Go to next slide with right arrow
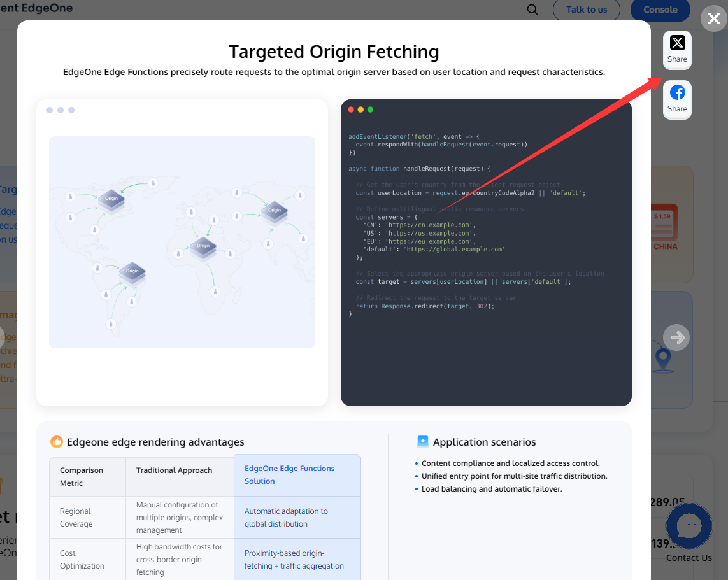 tap(676, 337)
